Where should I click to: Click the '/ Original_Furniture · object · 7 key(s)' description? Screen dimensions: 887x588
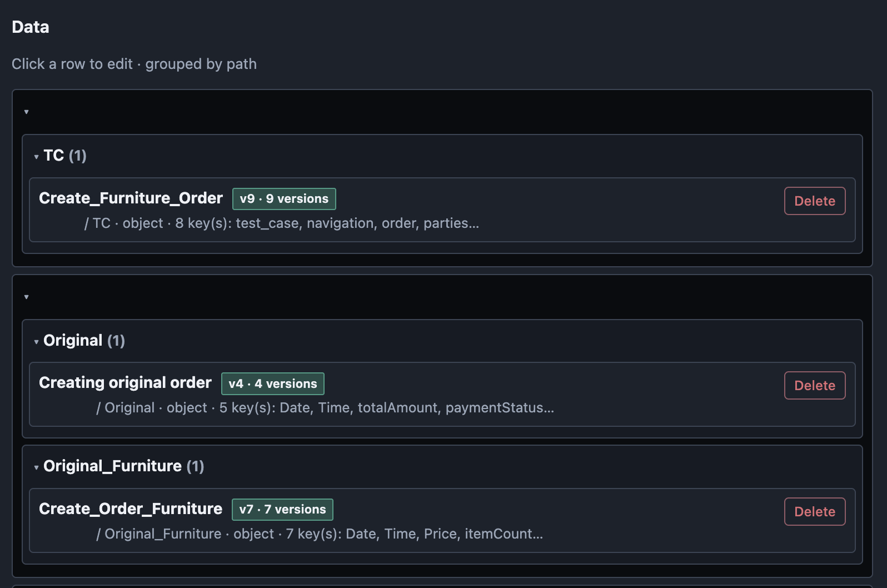[x=320, y=534]
